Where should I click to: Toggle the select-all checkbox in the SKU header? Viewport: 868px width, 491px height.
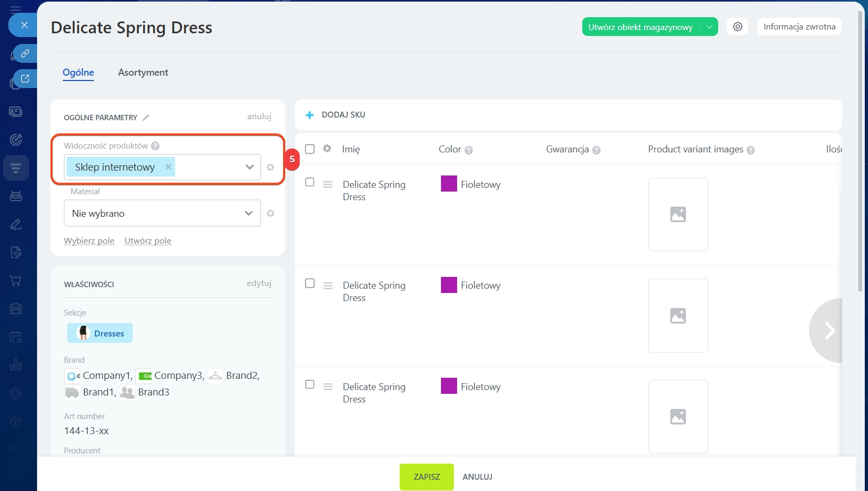coord(310,149)
